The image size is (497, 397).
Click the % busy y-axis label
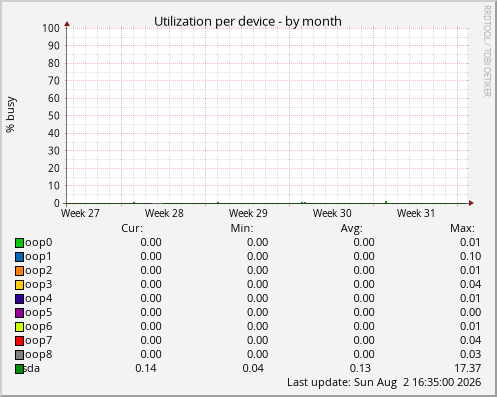(11, 114)
